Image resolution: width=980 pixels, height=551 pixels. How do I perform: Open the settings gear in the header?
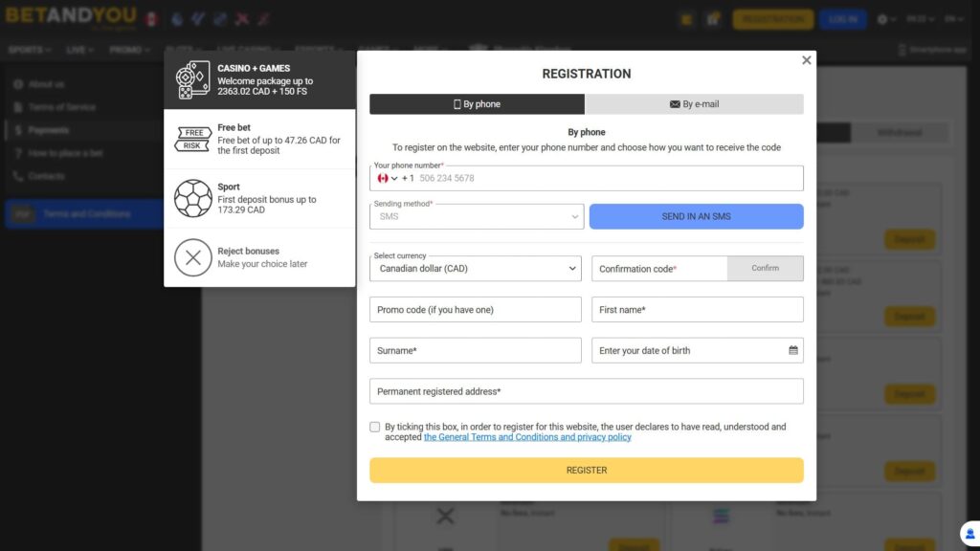882,18
